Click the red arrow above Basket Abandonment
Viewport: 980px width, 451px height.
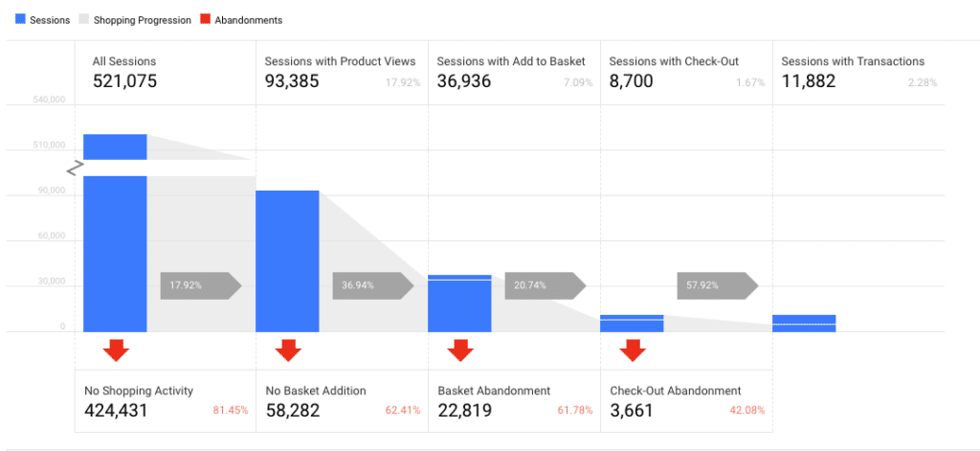[460, 350]
